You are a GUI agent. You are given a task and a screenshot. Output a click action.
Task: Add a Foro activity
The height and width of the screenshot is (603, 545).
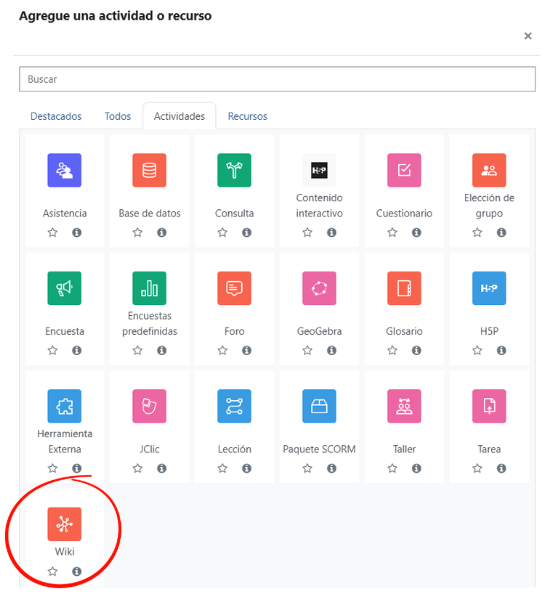click(x=234, y=288)
